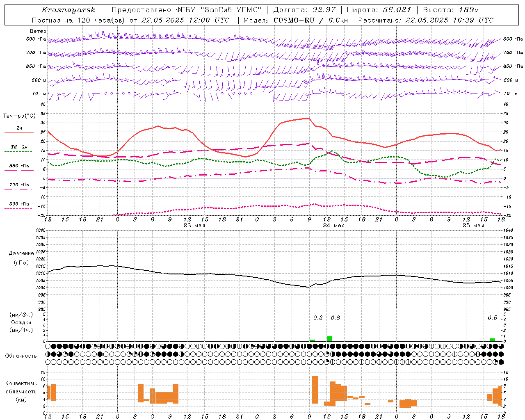Click the 'Прогноз на 120 часа(ов)' forecast line
Viewport: 525px width, 420px height.
click(130, 20)
